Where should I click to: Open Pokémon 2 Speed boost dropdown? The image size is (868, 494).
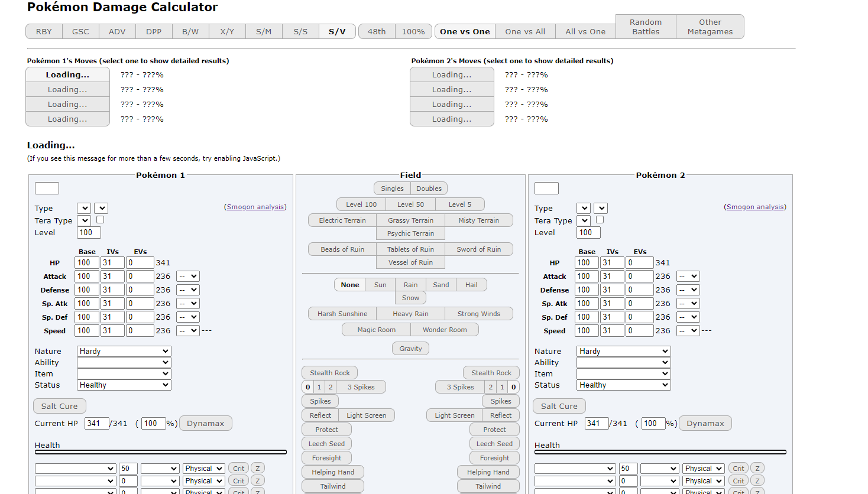coord(688,330)
